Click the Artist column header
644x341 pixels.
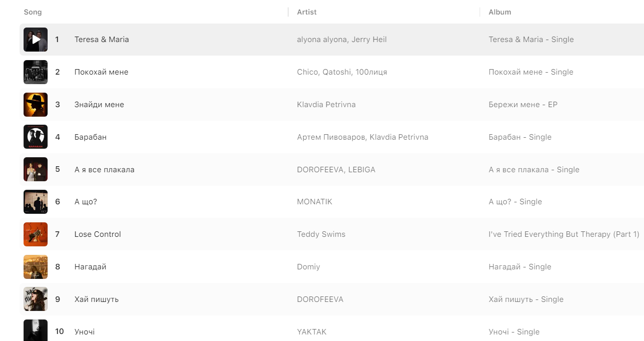click(x=307, y=12)
